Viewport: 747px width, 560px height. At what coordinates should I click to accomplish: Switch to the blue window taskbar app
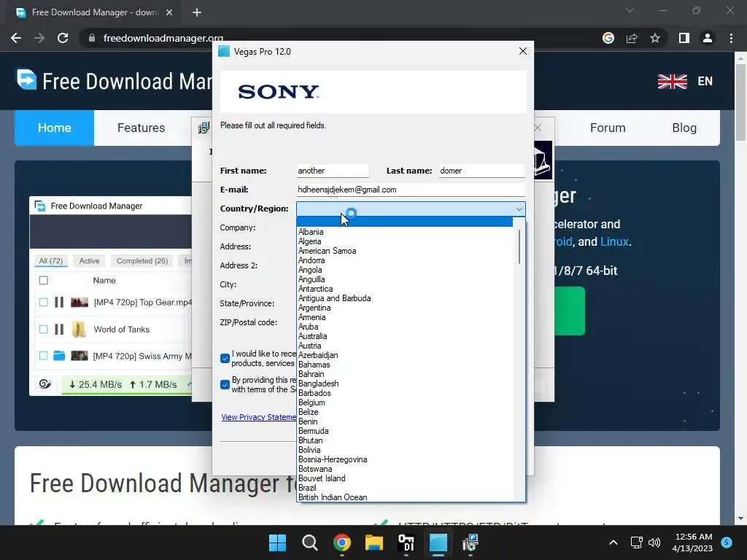pyautogui.click(x=438, y=542)
